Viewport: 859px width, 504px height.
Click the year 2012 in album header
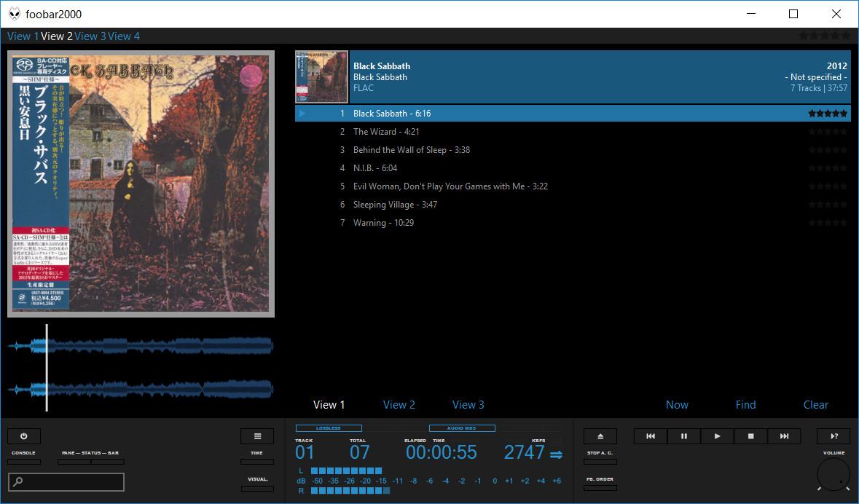pyautogui.click(x=837, y=66)
